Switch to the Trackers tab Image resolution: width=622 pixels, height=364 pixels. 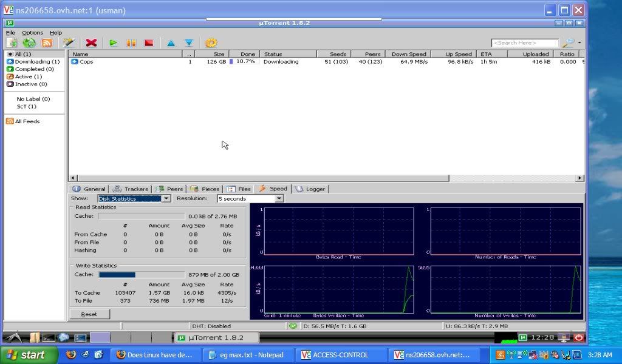[131, 189]
